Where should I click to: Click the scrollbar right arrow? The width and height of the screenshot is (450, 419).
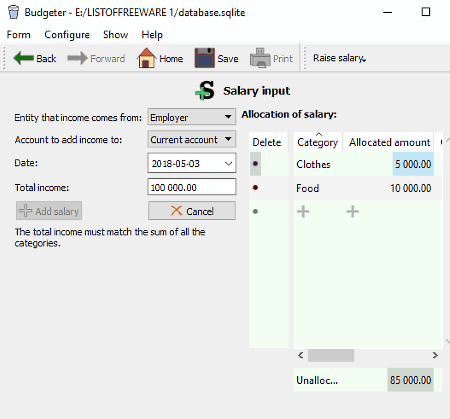click(435, 355)
